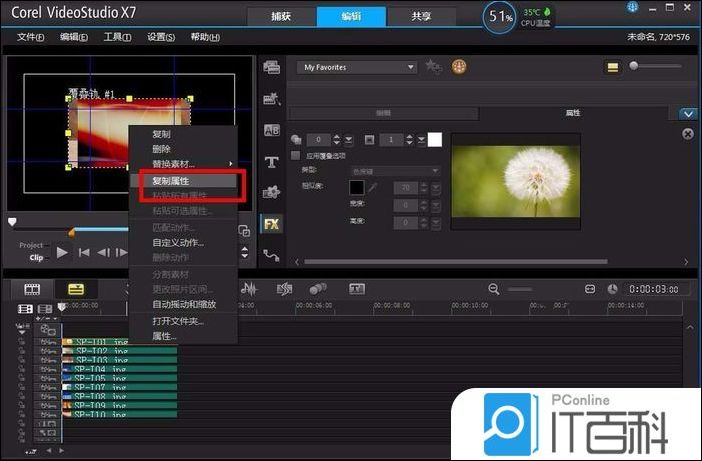Image resolution: width=702 pixels, height=461 pixels.
Task: Jump to start of clip button
Action: 84,252
